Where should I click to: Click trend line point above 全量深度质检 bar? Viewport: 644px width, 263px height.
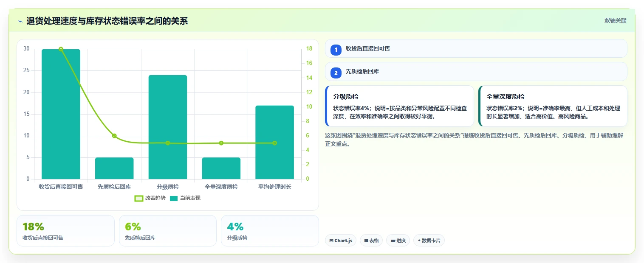point(221,143)
